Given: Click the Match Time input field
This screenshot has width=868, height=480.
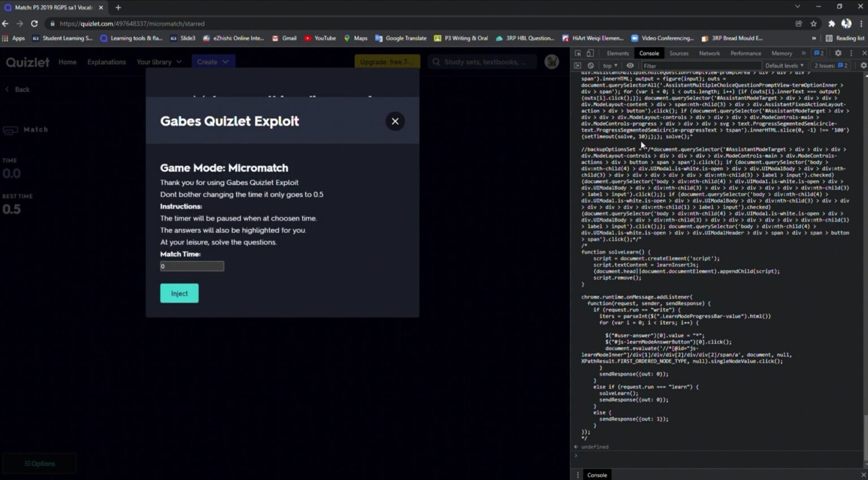Looking at the screenshot, I should click(x=192, y=266).
